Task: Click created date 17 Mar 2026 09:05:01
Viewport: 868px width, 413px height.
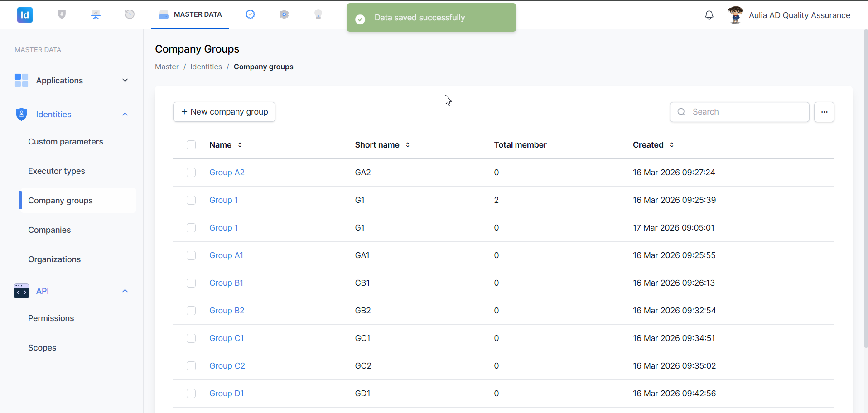Action: (x=674, y=228)
